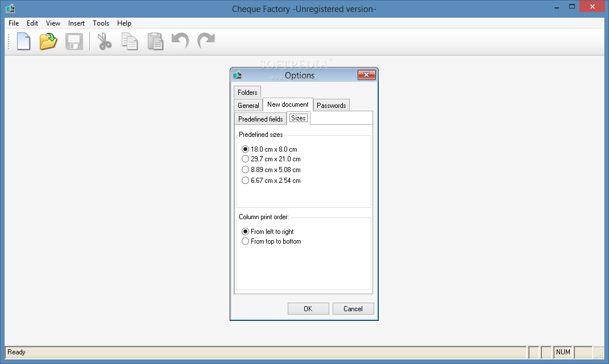Close the Options dialog with X
The image size is (609, 364).
coord(366,75)
